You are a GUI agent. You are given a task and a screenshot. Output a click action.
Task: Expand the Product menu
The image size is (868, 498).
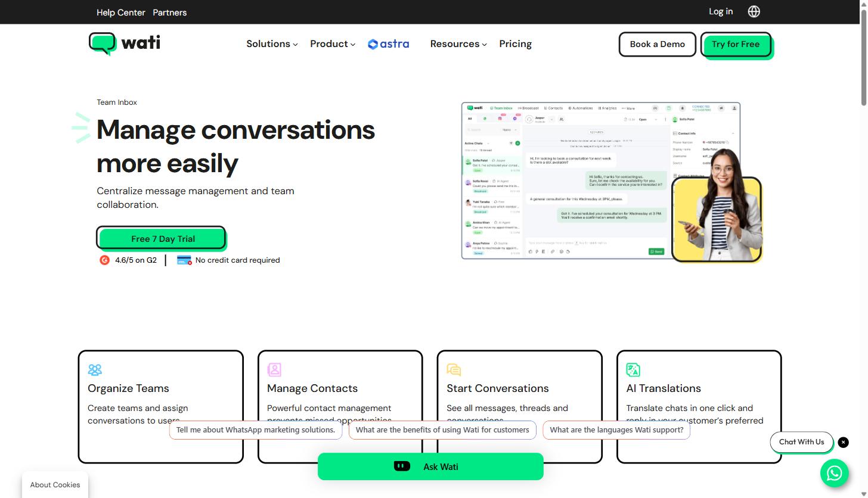tap(333, 44)
